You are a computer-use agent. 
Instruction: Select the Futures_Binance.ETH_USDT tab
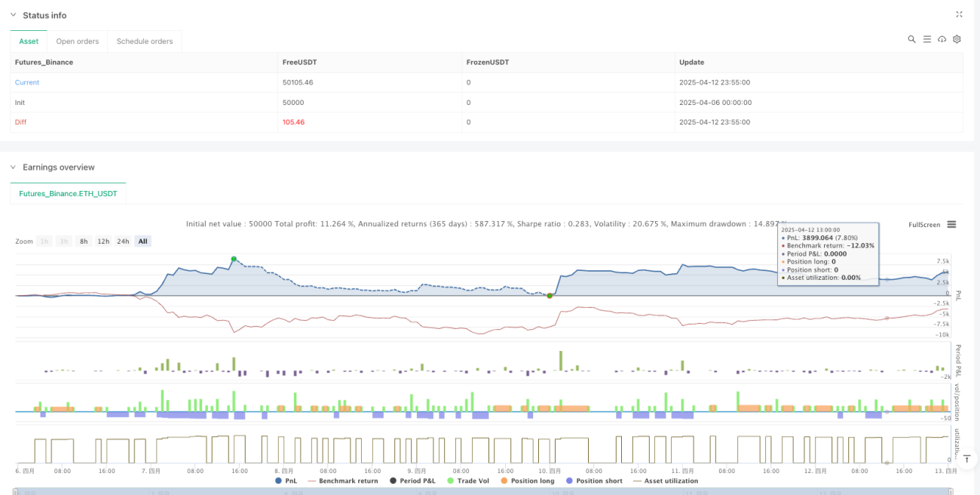(x=69, y=194)
